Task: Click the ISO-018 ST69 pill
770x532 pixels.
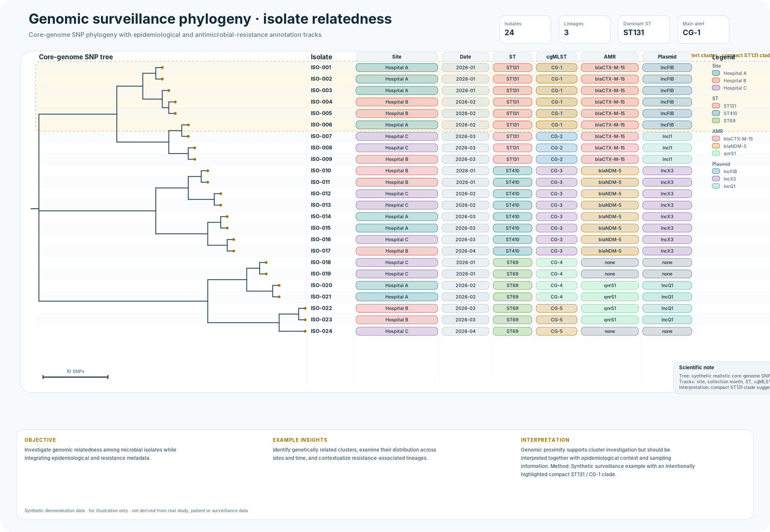Action: pos(512,263)
